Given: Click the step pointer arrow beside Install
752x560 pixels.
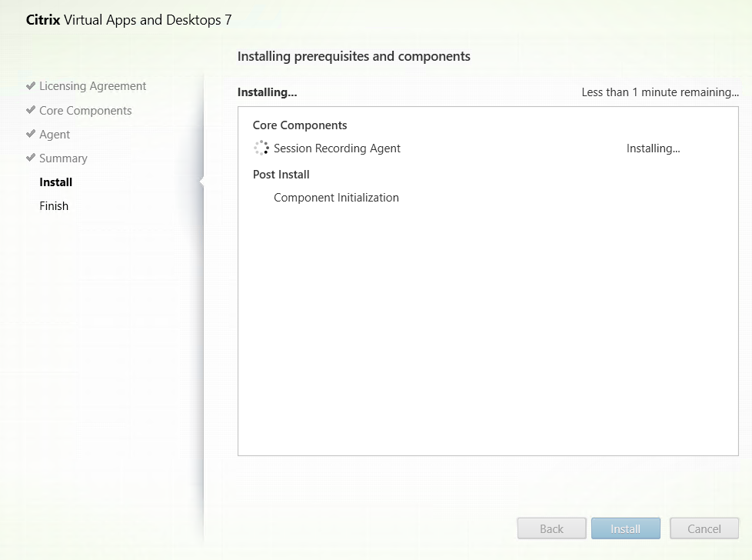Looking at the screenshot, I should 202,182.
